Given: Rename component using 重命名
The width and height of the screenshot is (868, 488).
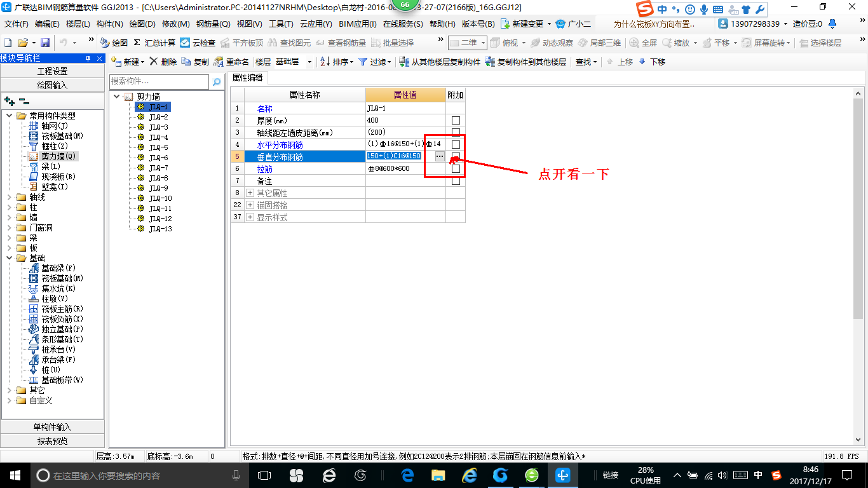Looking at the screenshot, I should pos(232,62).
